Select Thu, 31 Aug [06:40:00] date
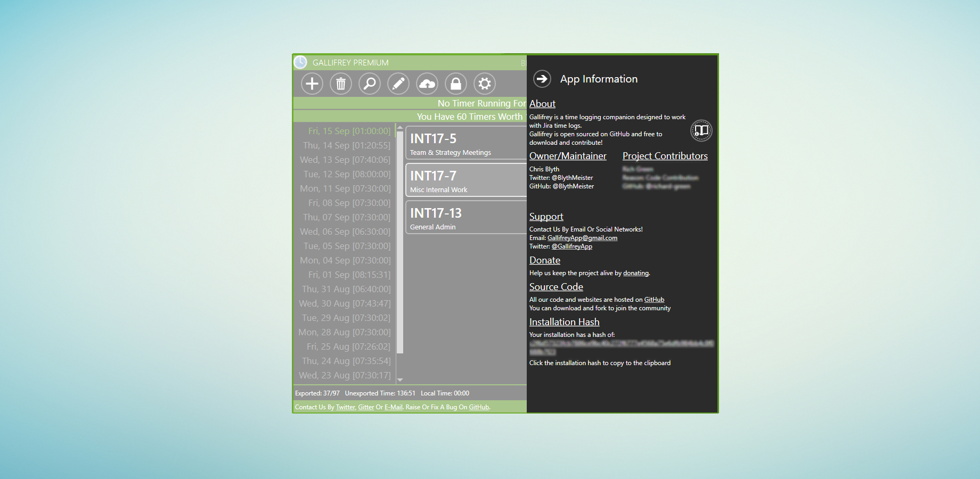 346,289
